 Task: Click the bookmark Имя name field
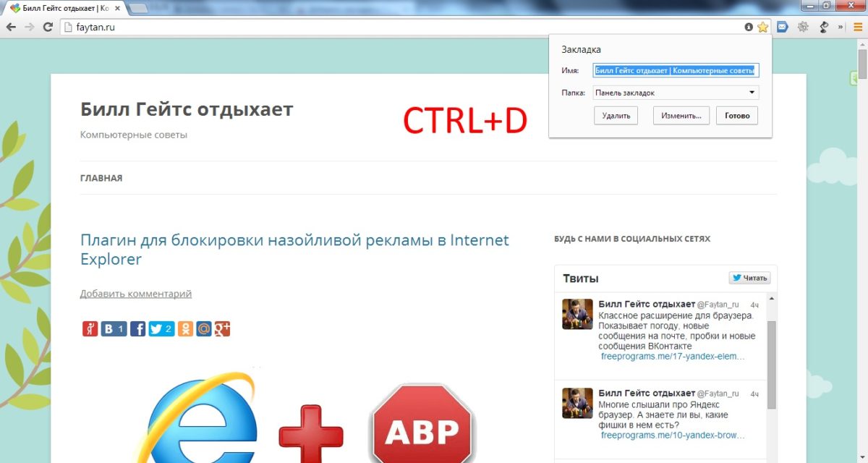(x=676, y=70)
